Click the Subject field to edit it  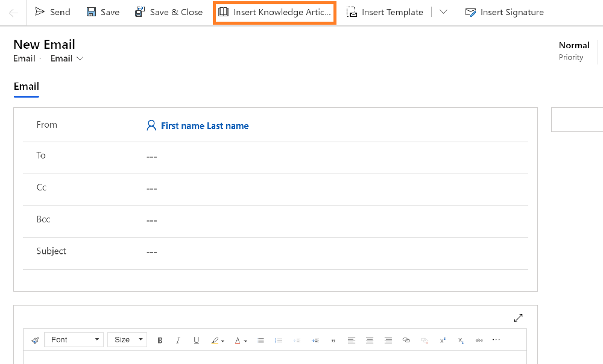241,252
